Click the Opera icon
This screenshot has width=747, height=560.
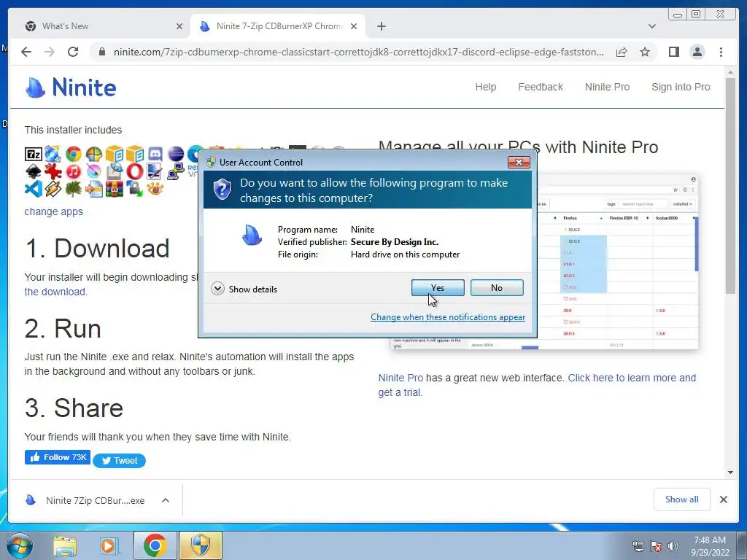click(x=135, y=171)
